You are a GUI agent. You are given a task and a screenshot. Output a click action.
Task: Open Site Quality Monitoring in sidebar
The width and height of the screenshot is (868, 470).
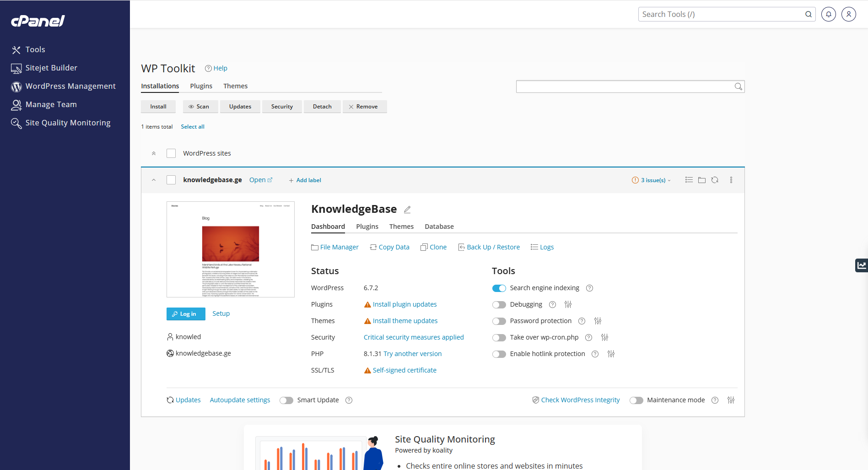[61, 123]
